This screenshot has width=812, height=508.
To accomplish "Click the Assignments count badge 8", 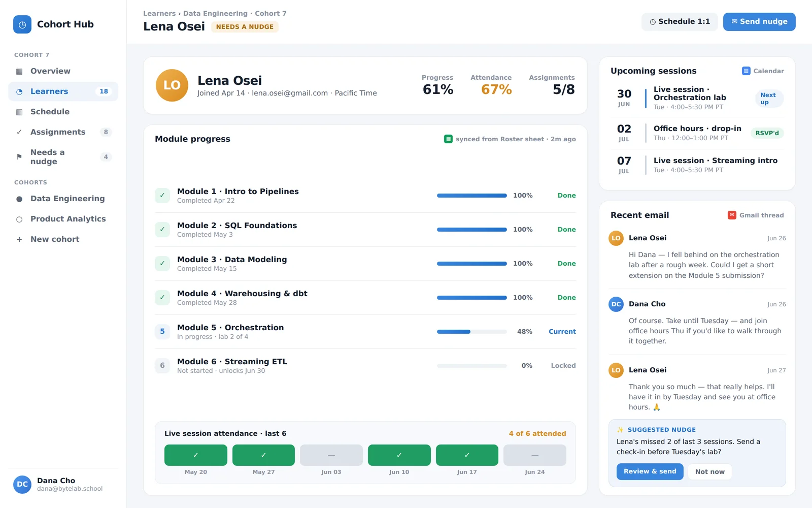I will click(106, 132).
